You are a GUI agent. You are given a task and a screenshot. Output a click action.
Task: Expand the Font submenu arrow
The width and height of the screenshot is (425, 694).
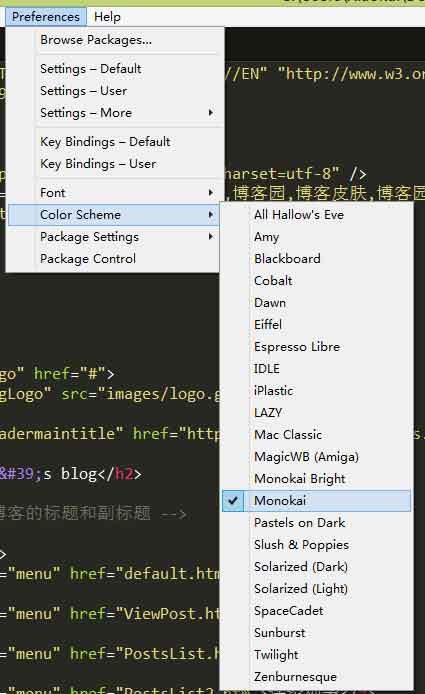211,193
